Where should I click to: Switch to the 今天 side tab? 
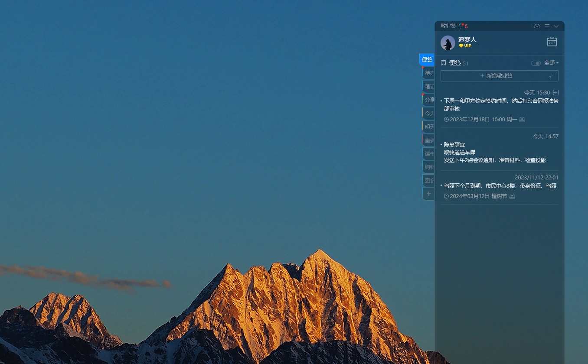428,113
